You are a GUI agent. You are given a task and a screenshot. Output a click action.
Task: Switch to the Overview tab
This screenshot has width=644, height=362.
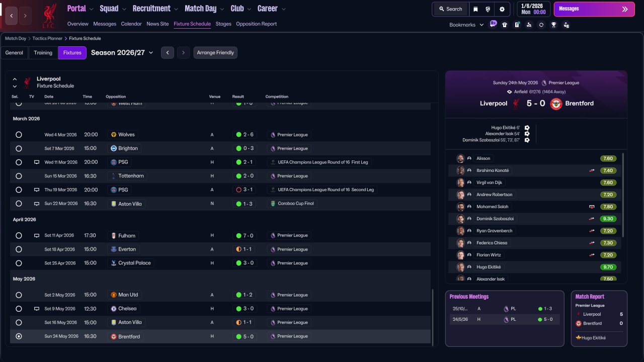(x=78, y=24)
